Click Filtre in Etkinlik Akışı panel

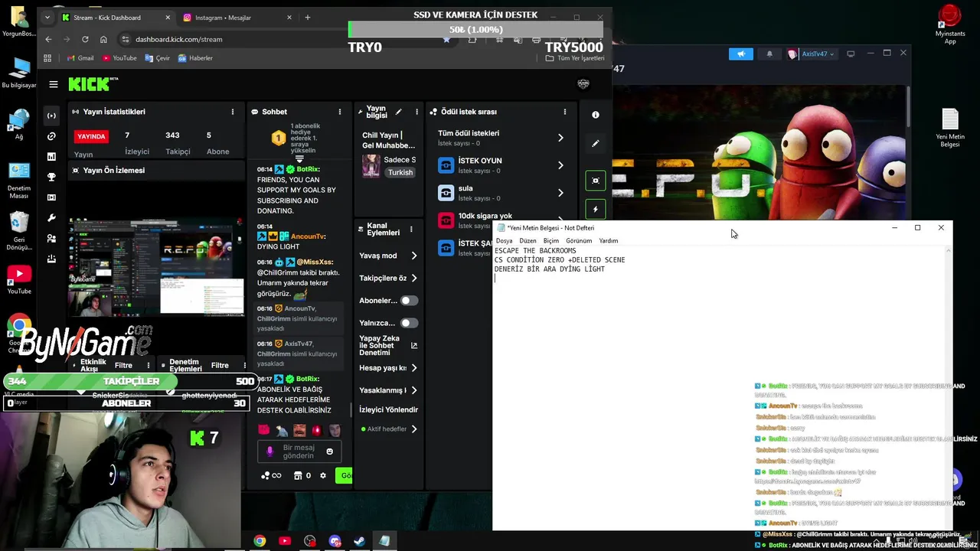pyautogui.click(x=123, y=365)
